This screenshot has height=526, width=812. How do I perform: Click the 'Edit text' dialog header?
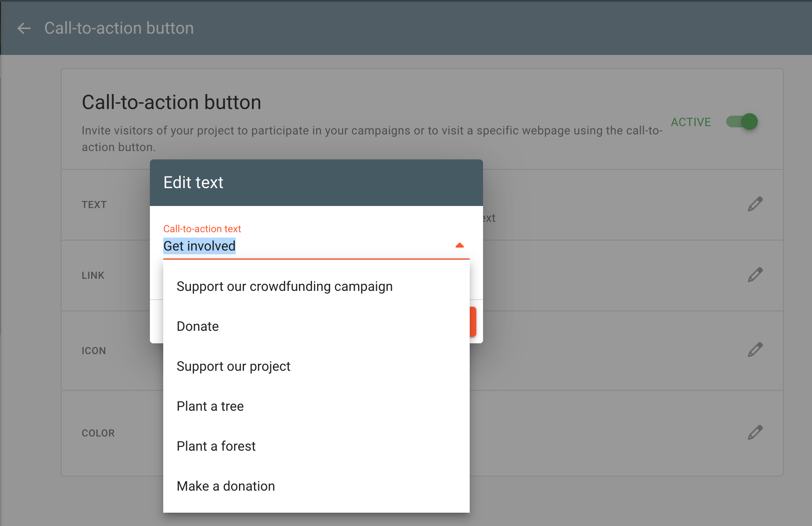click(316, 183)
